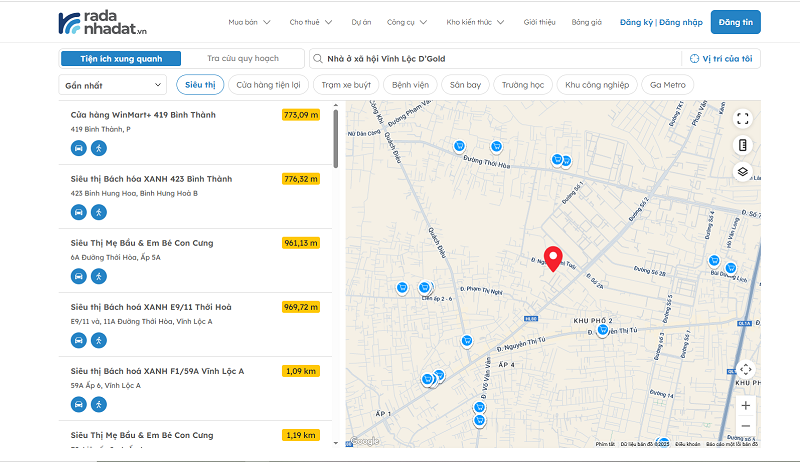
Task: Expand the Mua bán menu
Action: pyautogui.click(x=249, y=22)
